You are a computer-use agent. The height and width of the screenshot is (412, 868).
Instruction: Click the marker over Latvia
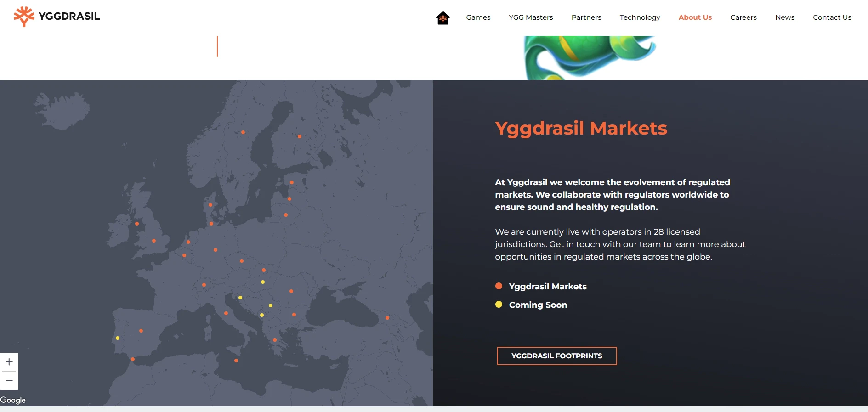(289, 199)
